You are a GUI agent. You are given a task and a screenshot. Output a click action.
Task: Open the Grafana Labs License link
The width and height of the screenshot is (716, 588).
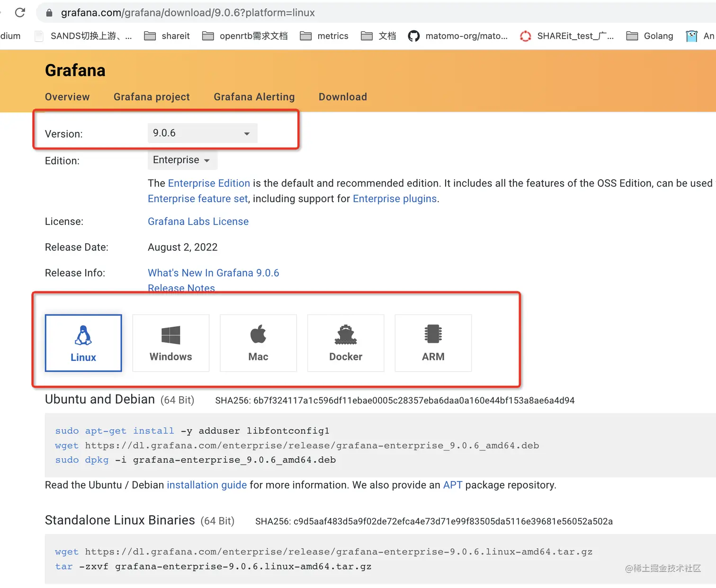(x=198, y=222)
